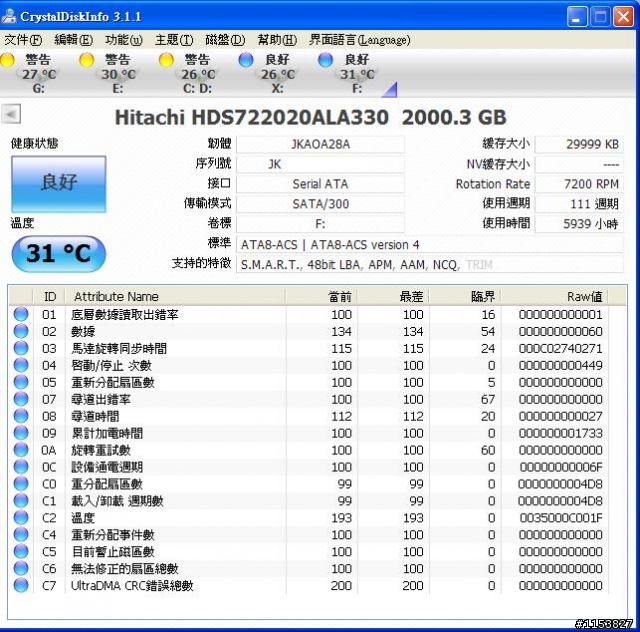The height and width of the screenshot is (632, 640).
Task: Click raw value 000C02740271
Action: click(x=560, y=348)
